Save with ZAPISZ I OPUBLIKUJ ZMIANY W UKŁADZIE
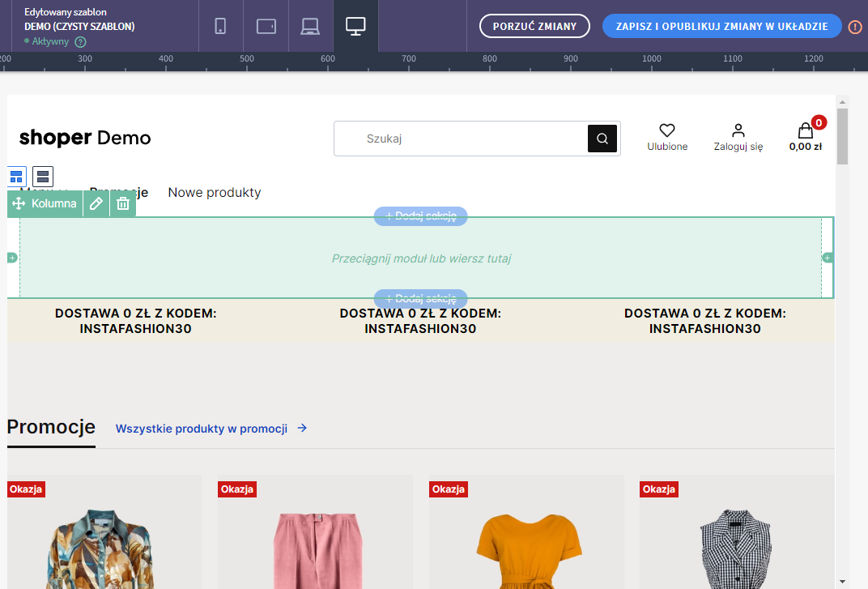Screen dimensions: 868x589 (722, 26)
